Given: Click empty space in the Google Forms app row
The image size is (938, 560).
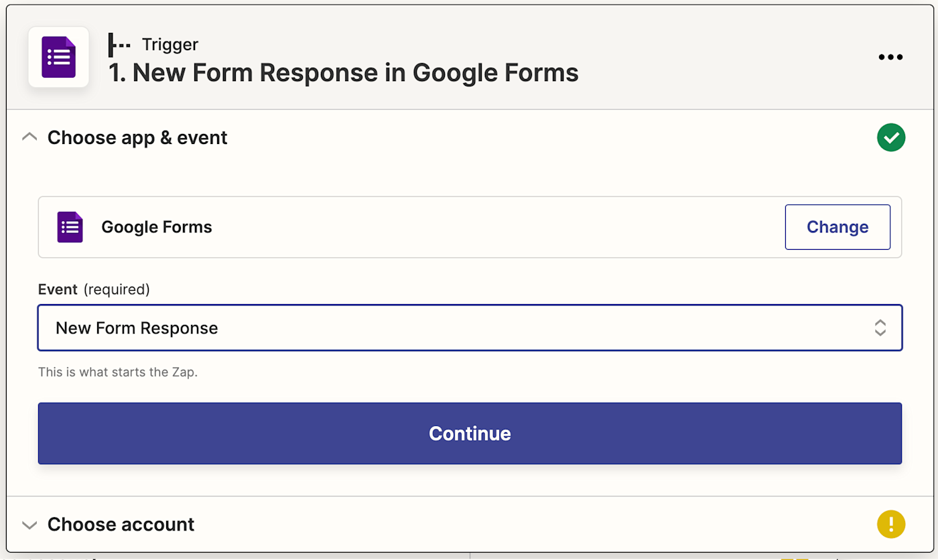Looking at the screenshot, I should tap(496, 227).
